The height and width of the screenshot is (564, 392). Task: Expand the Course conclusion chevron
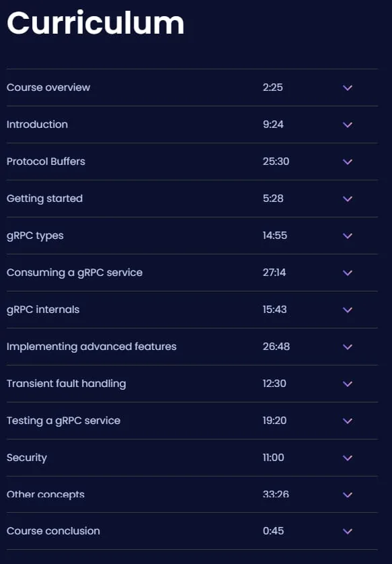(348, 532)
